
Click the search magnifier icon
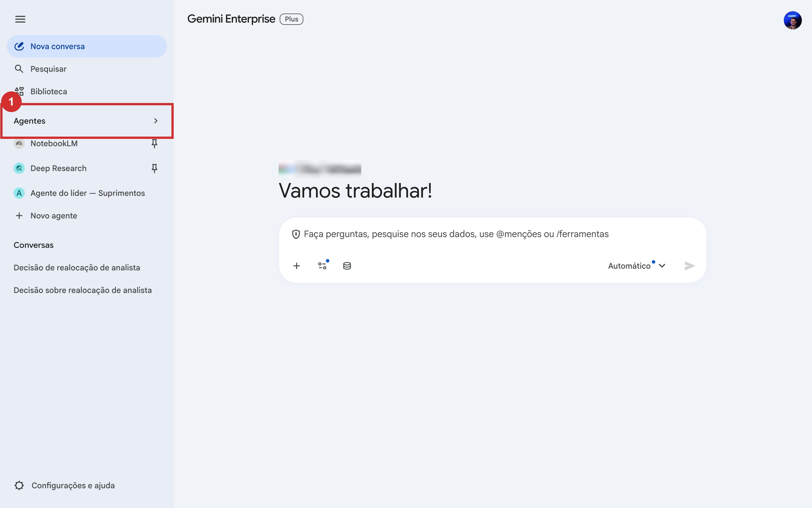(x=19, y=69)
